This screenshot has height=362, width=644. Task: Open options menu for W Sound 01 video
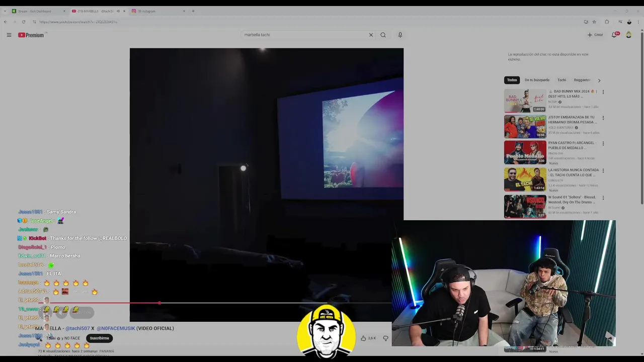tap(603, 198)
